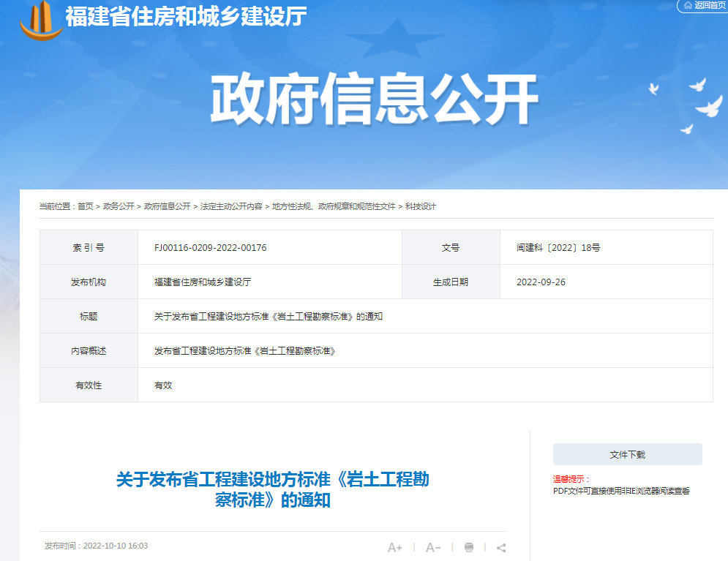The image size is (728, 561).
Task: Open 政务公开 breadcrumb link
Action: [x=119, y=207]
